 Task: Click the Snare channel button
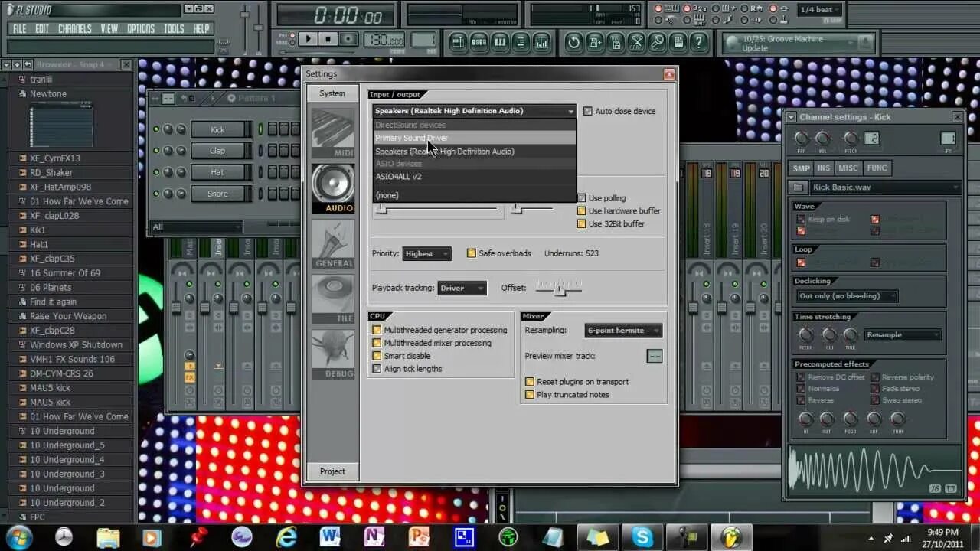pos(218,194)
